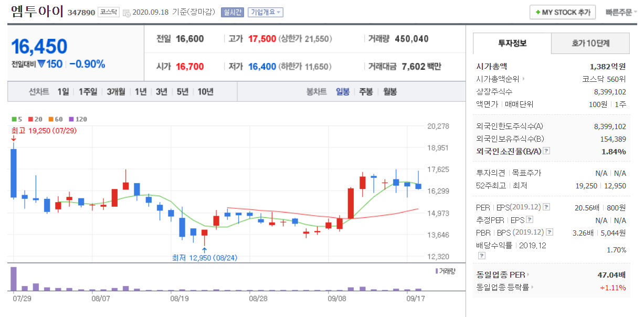The height and width of the screenshot is (317, 644).
Task: Switch to the 투자정보 tab
Action: pyautogui.click(x=512, y=43)
